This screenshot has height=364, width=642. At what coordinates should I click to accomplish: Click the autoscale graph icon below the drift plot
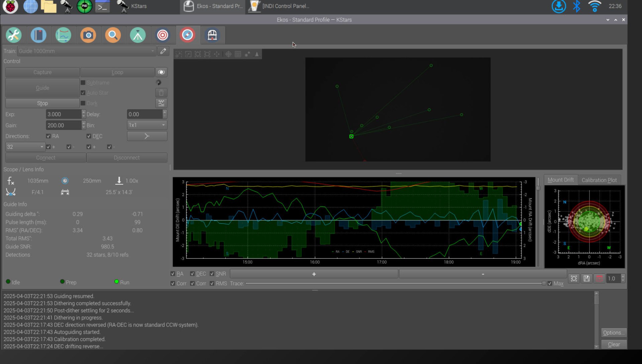click(x=574, y=279)
